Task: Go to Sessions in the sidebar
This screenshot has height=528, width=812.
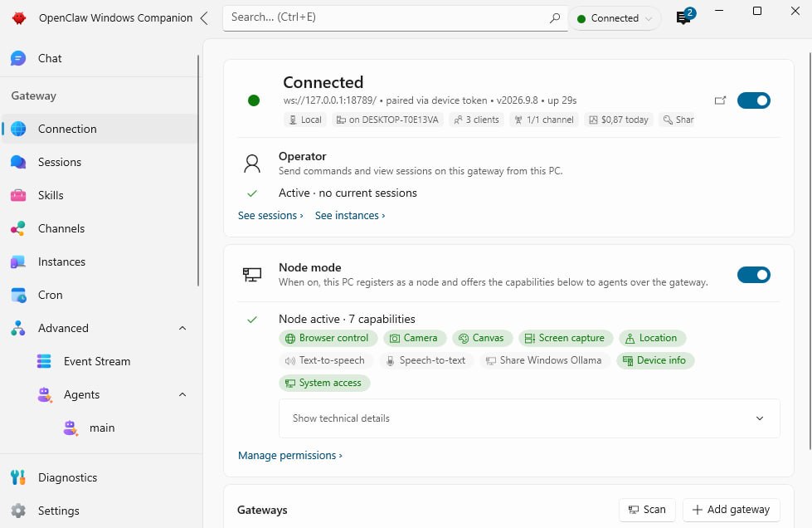Action: click(100, 162)
